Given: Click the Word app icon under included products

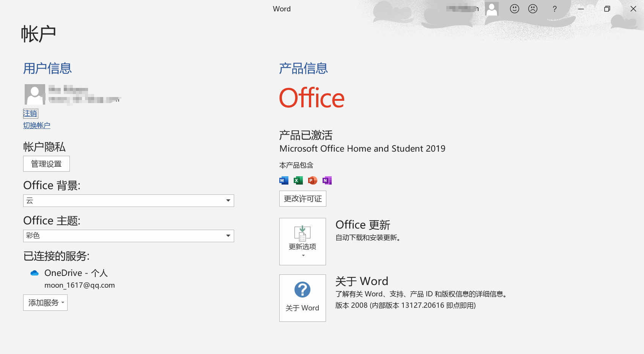Looking at the screenshot, I should [284, 180].
